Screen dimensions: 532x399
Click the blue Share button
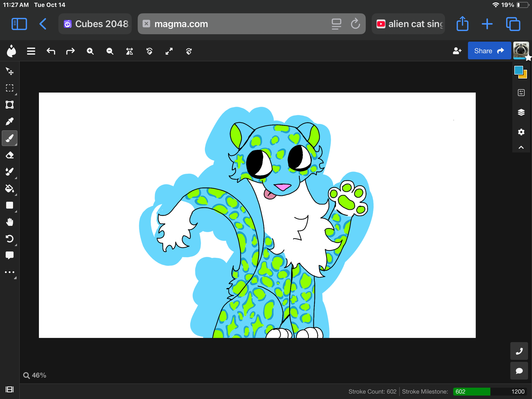point(489,51)
